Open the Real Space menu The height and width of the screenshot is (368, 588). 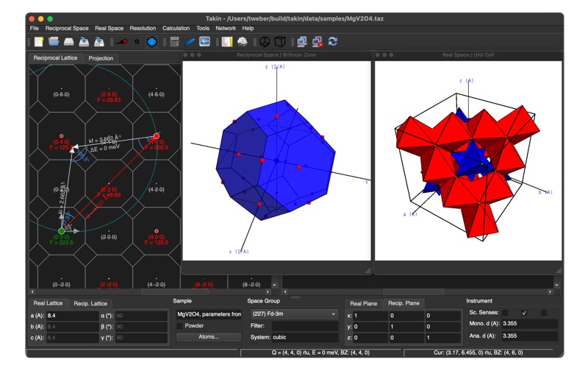[109, 28]
